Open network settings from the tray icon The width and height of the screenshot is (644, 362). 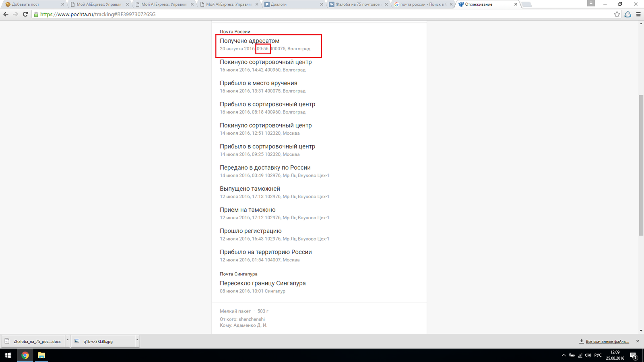580,356
